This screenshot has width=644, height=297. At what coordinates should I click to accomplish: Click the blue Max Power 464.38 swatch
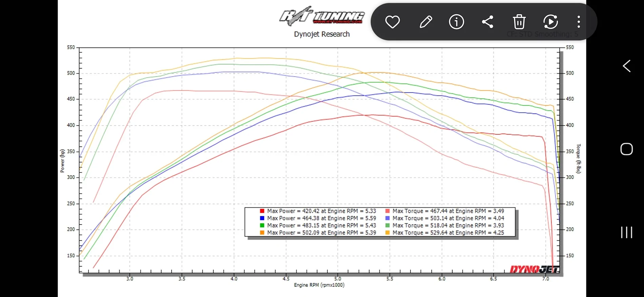262,218
